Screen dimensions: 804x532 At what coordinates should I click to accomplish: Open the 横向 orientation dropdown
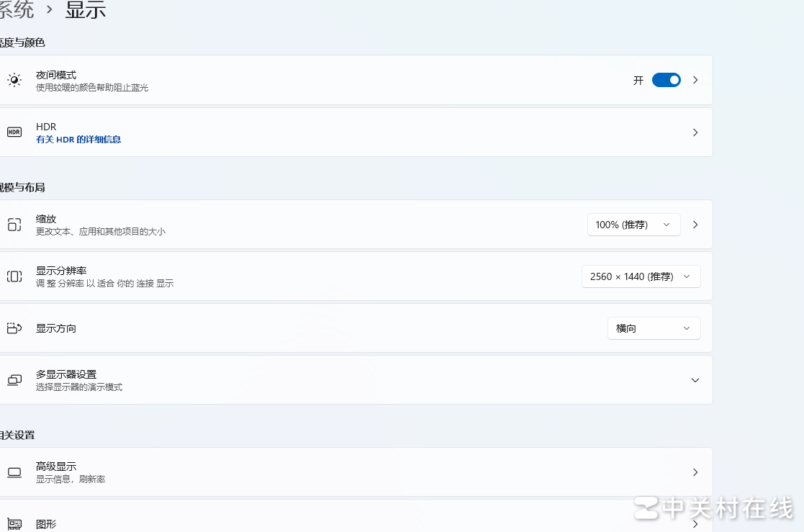tap(654, 328)
